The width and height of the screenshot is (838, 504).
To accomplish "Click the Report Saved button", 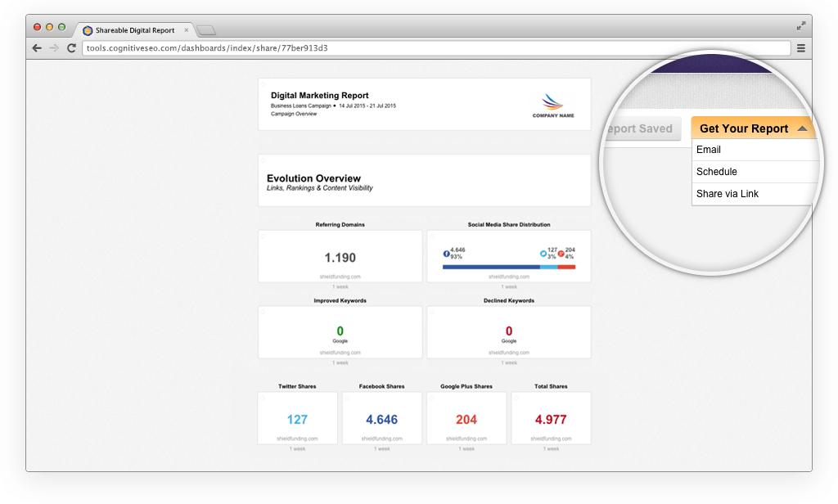I will point(643,128).
